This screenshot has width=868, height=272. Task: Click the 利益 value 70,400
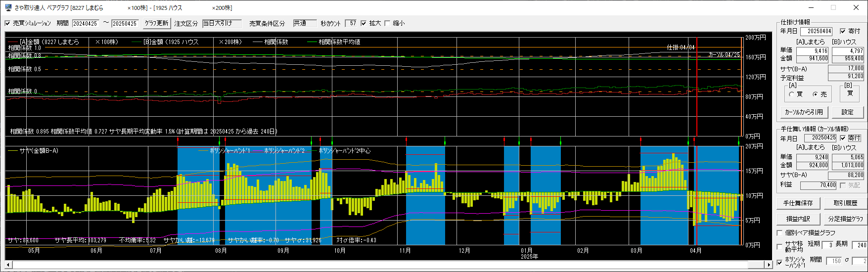coord(819,185)
